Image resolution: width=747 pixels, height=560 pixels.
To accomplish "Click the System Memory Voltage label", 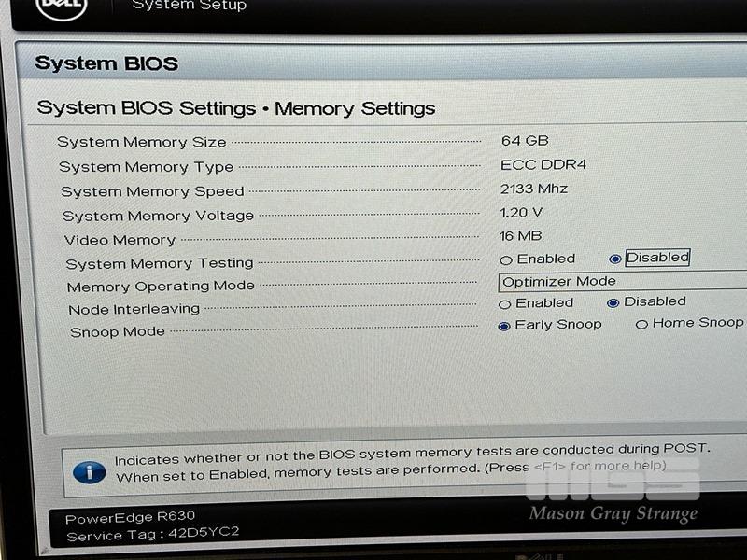I will (x=158, y=216).
